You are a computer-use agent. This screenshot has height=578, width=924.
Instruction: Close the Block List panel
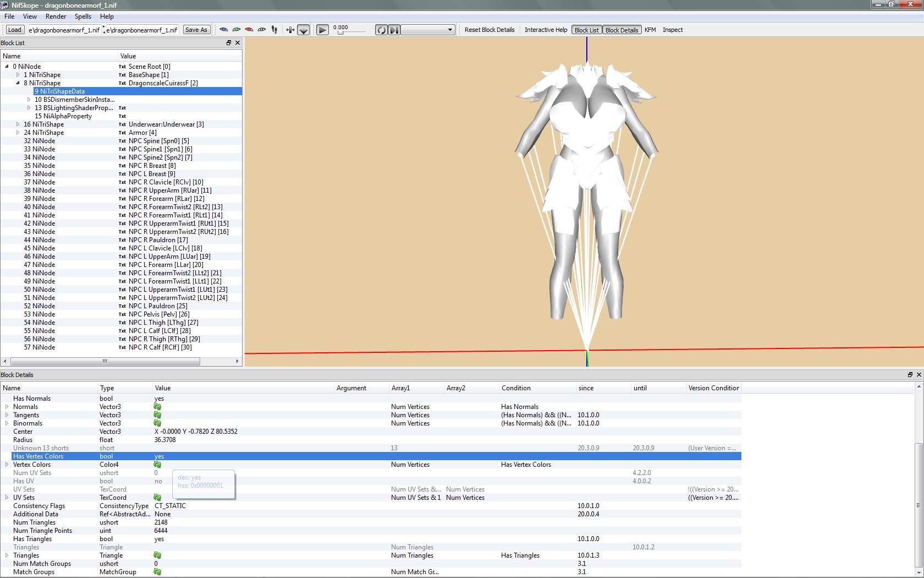tap(238, 43)
